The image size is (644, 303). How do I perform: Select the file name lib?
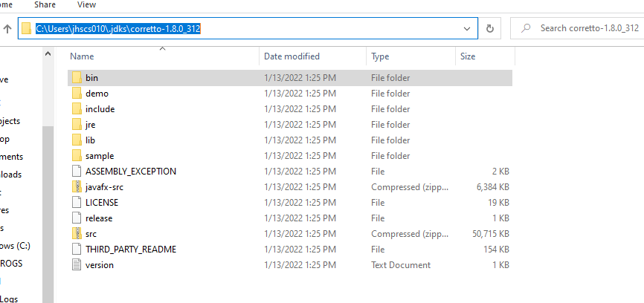[x=90, y=140]
